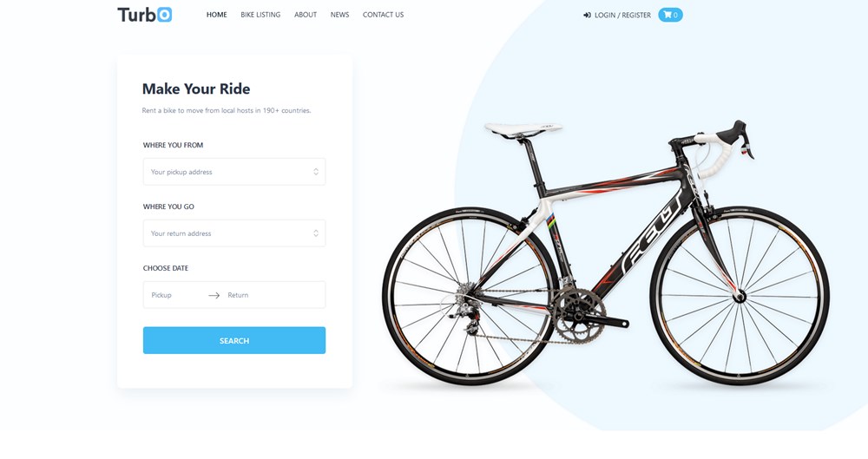The width and height of the screenshot is (868, 459).
Task: Open the Your pickup address selector
Action: pos(234,172)
